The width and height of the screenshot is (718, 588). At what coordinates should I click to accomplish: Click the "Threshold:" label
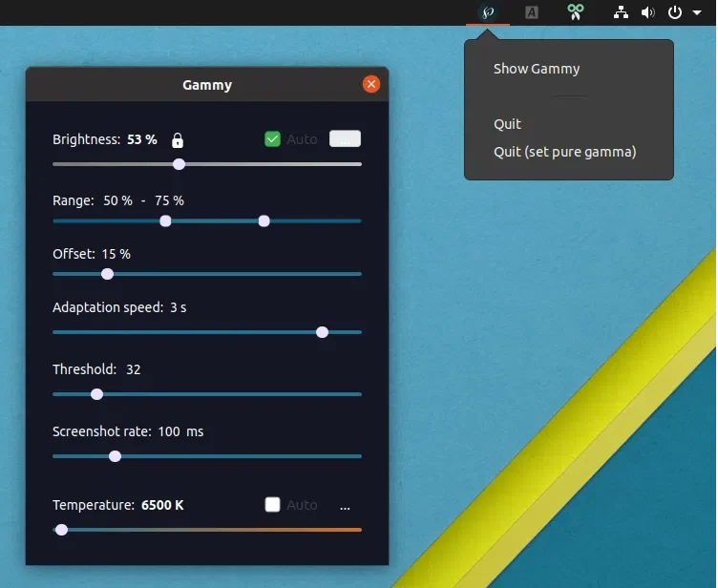[x=84, y=369]
